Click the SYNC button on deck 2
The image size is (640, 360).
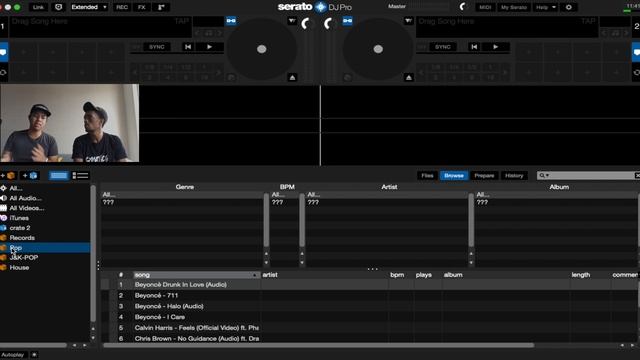pyautogui.click(x=443, y=47)
